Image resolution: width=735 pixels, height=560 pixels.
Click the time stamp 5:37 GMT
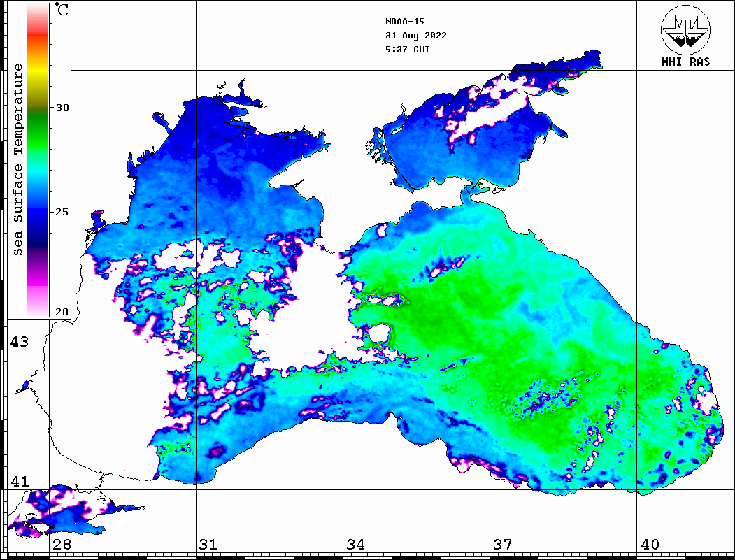coord(407,49)
